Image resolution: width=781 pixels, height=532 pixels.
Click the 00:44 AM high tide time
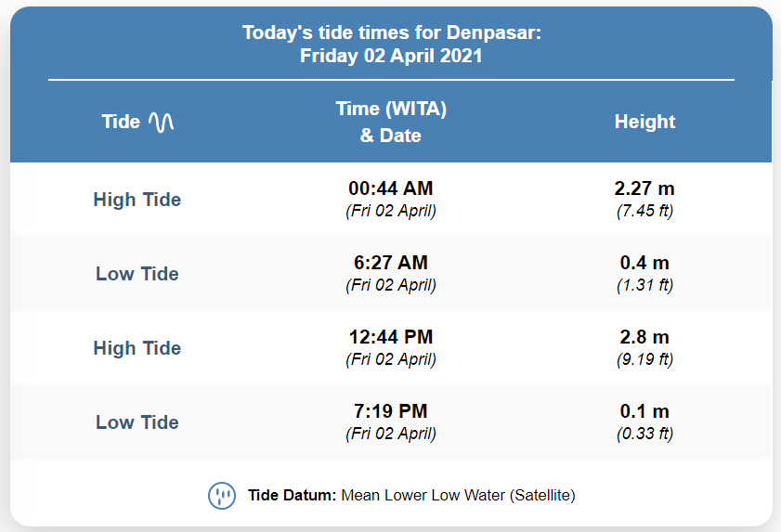click(391, 188)
